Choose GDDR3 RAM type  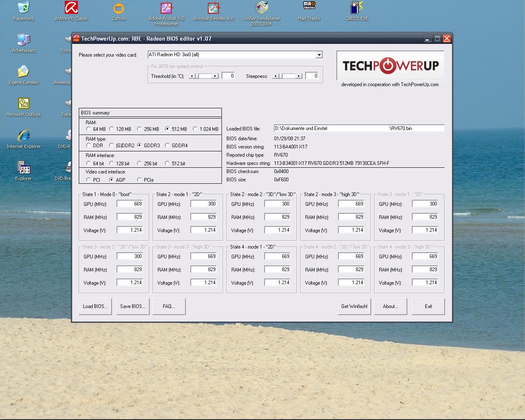point(139,145)
